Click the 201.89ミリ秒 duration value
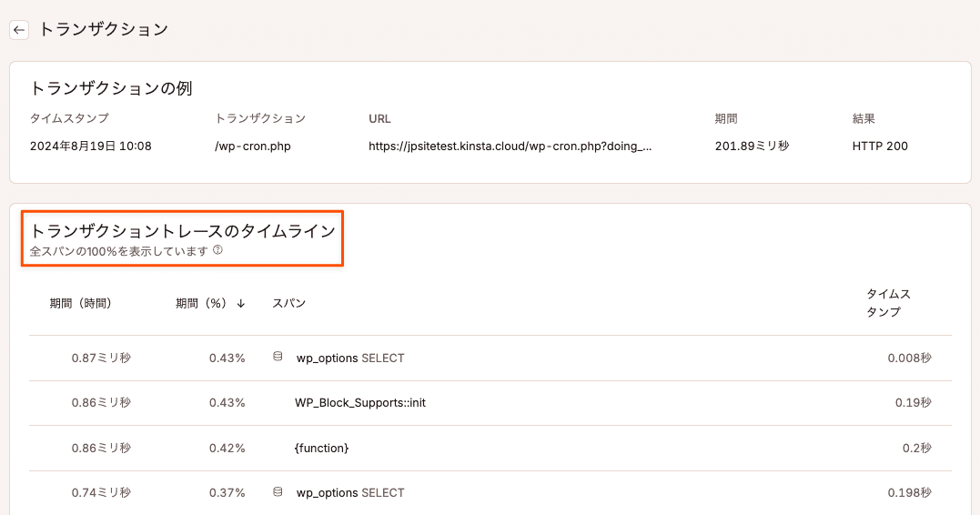 click(x=752, y=146)
